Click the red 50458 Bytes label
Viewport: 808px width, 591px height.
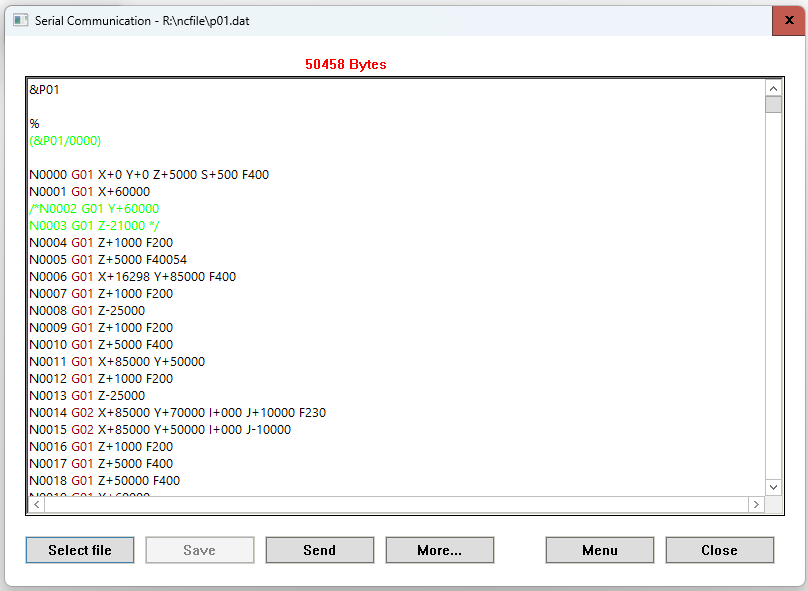tap(345, 64)
